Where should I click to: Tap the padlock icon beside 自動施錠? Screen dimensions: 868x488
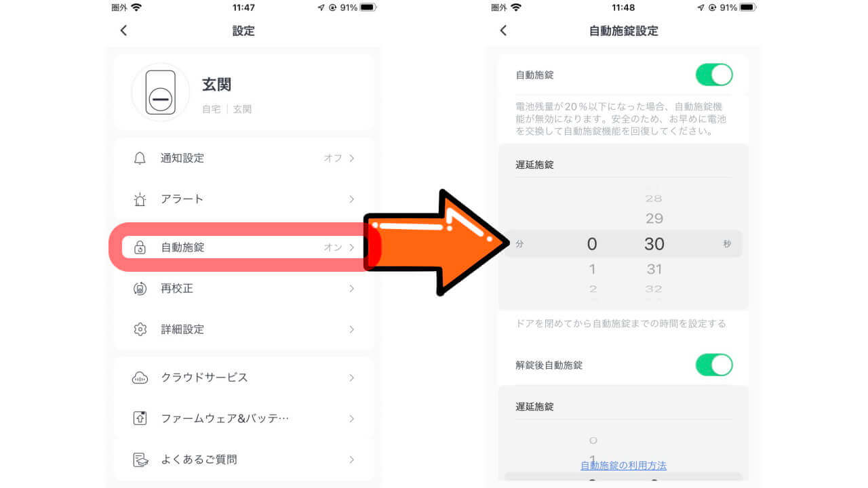coord(140,247)
